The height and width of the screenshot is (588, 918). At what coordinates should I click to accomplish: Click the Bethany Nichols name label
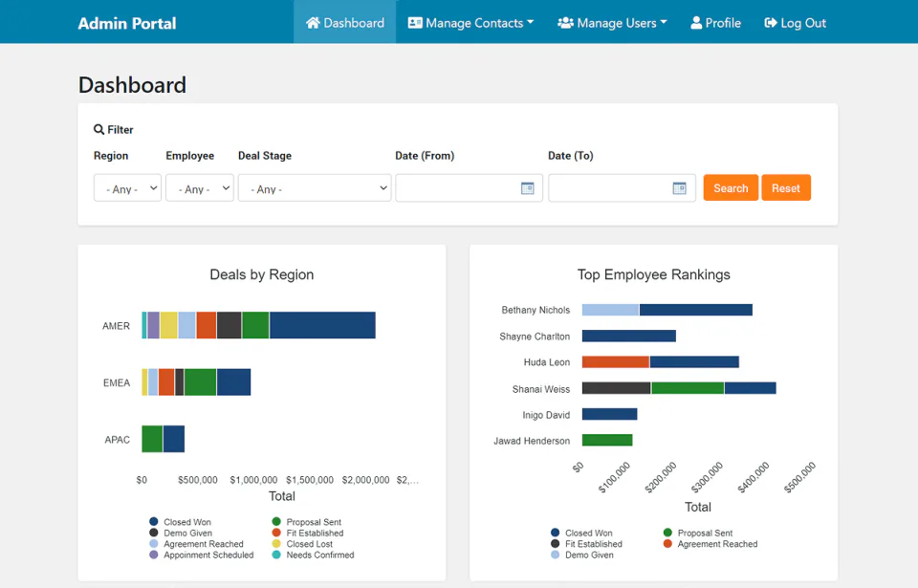tap(535, 311)
